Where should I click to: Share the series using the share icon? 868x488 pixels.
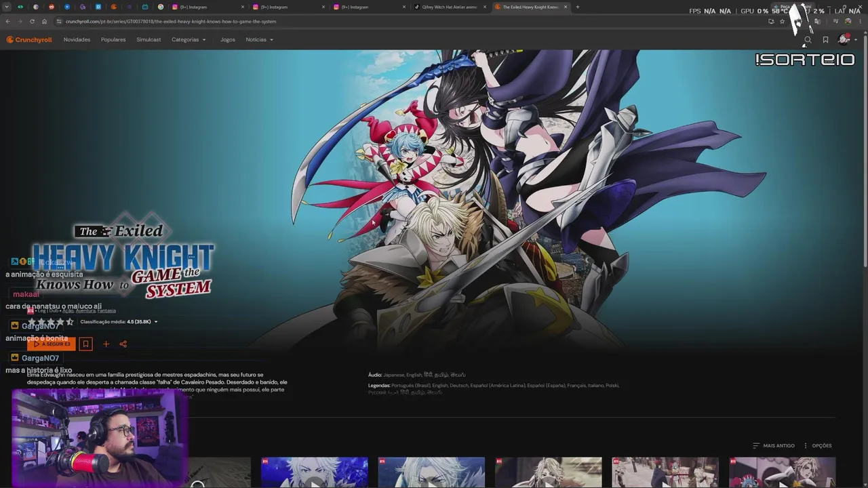pyautogui.click(x=123, y=344)
